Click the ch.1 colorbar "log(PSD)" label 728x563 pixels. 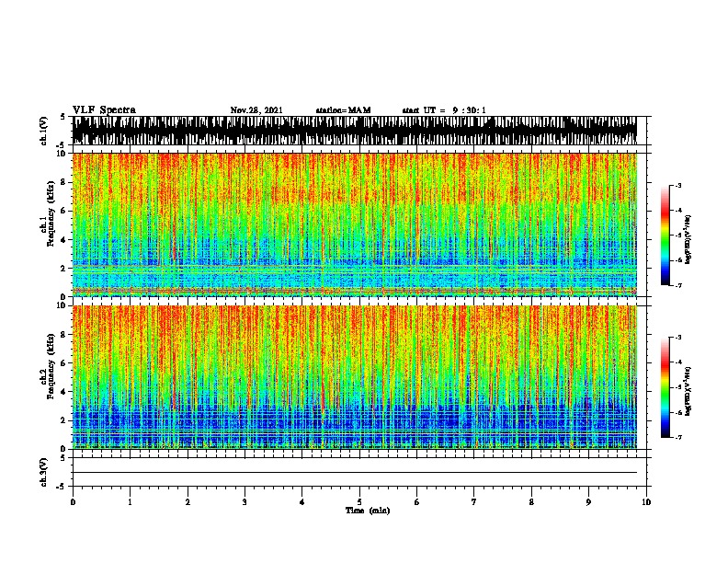[x=688, y=239]
